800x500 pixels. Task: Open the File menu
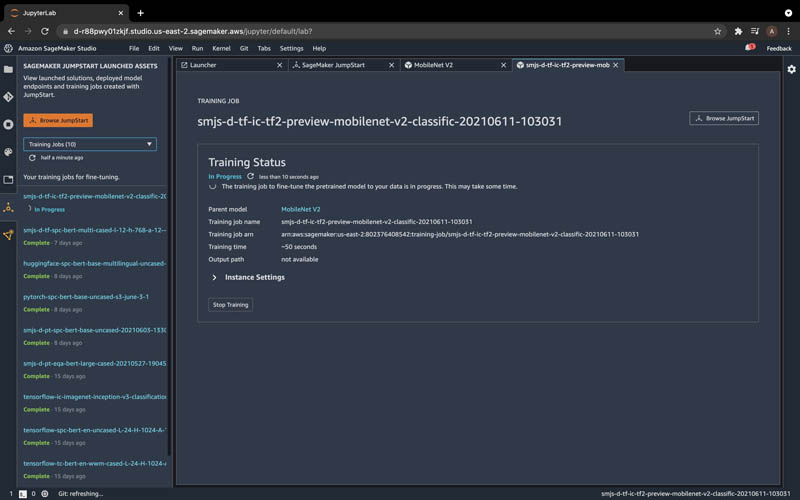tap(134, 48)
